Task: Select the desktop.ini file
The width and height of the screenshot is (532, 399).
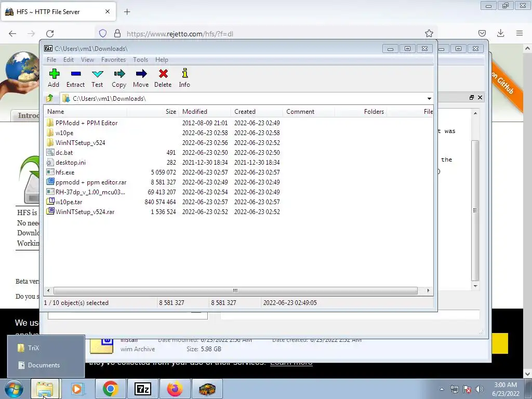Action: (70, 163)
